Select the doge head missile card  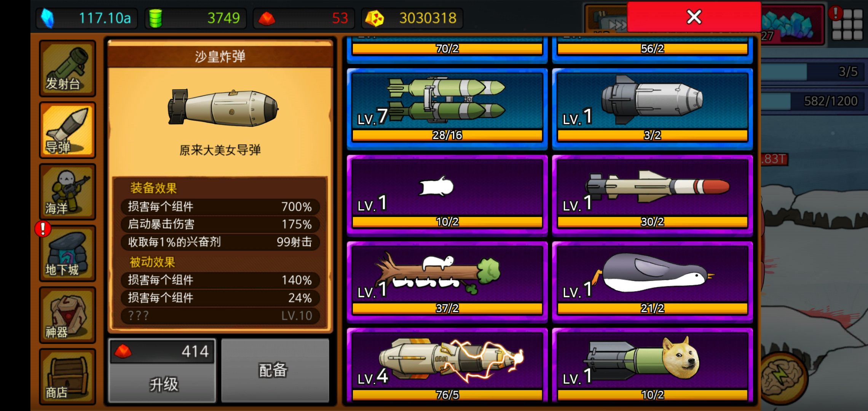point(652,365)
